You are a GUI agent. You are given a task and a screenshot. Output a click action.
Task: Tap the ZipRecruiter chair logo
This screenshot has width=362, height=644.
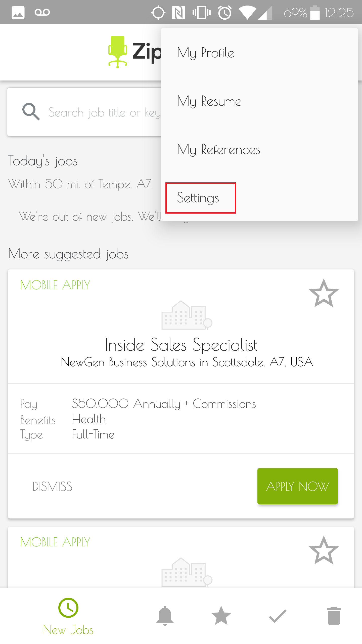[x=118, y=52]
